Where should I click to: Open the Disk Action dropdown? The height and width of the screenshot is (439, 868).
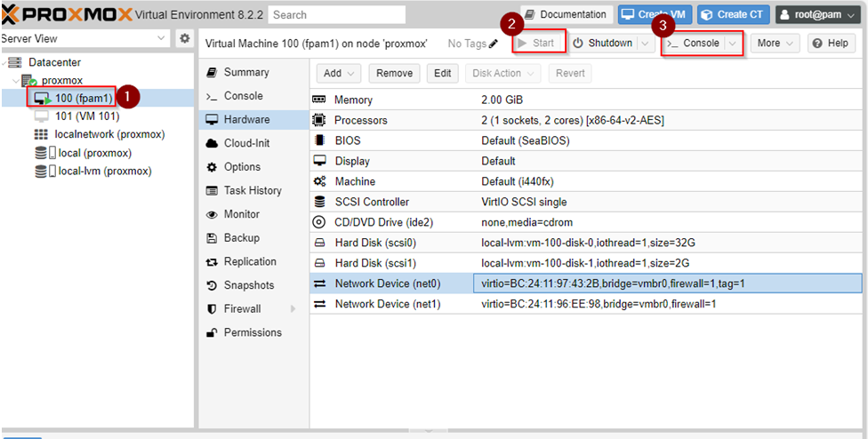pos(502,73)
